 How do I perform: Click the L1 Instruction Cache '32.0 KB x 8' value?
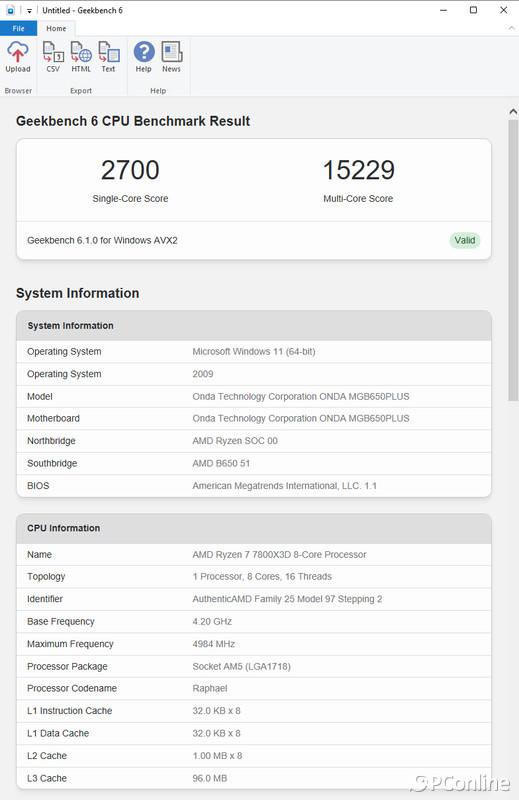216,711
